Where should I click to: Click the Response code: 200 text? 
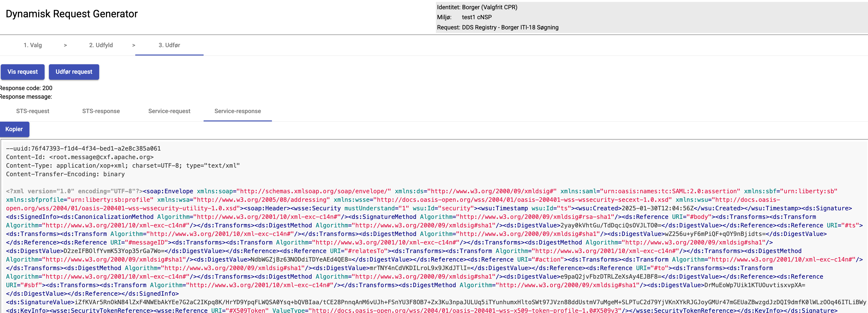pos(26,88)
